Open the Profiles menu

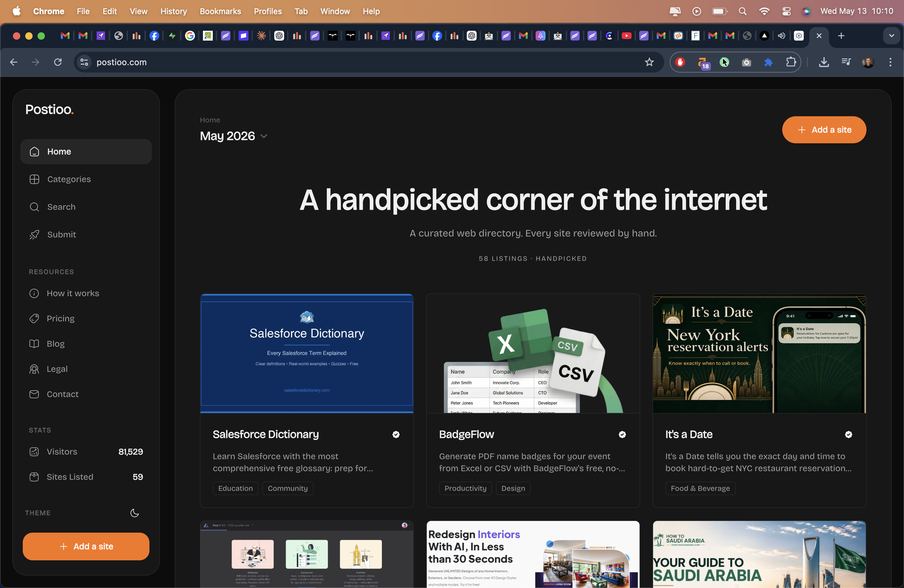tap(268, 11)
